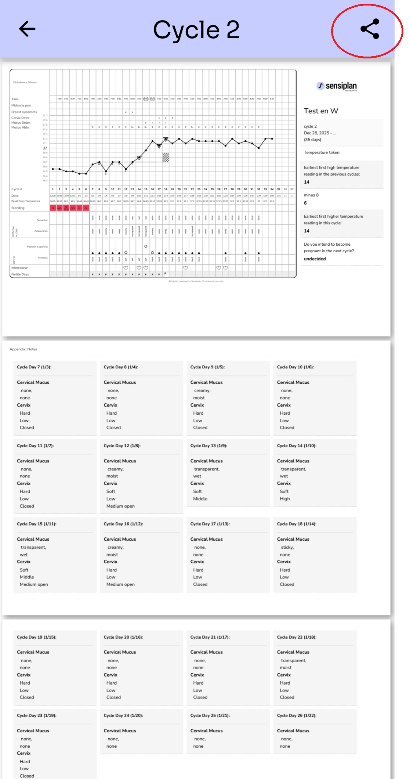Select the Cycle Day 7 note card

pyautogui.click(x=55, y=398)
